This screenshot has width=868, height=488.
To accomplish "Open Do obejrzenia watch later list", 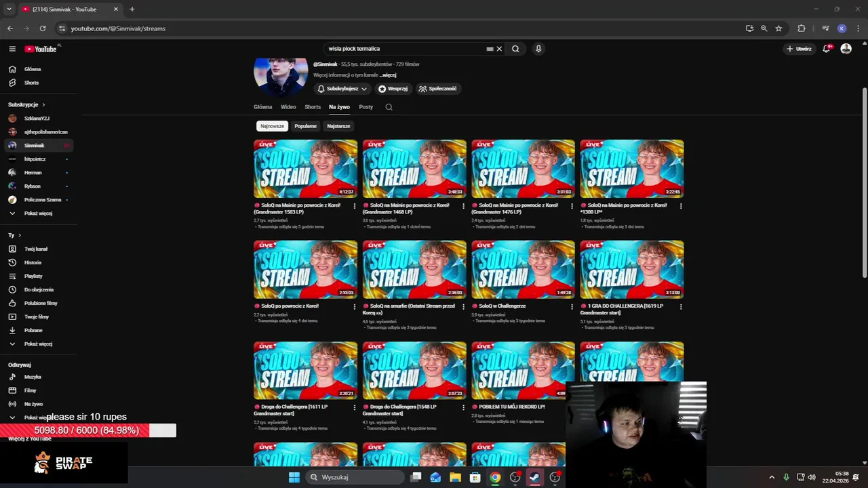I will click(x=39, y=289).
